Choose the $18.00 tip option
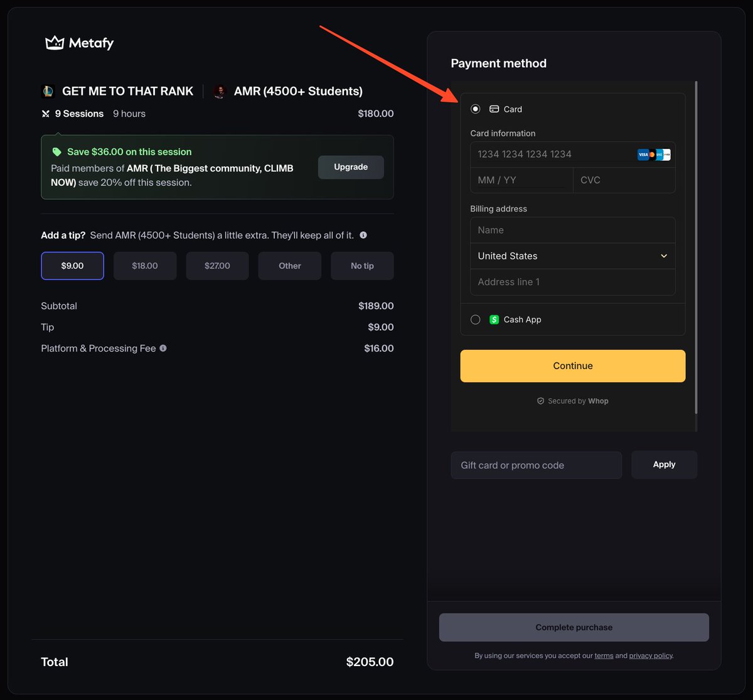The width and height of the screenshot is (753, 700). [x=145, y=266]
